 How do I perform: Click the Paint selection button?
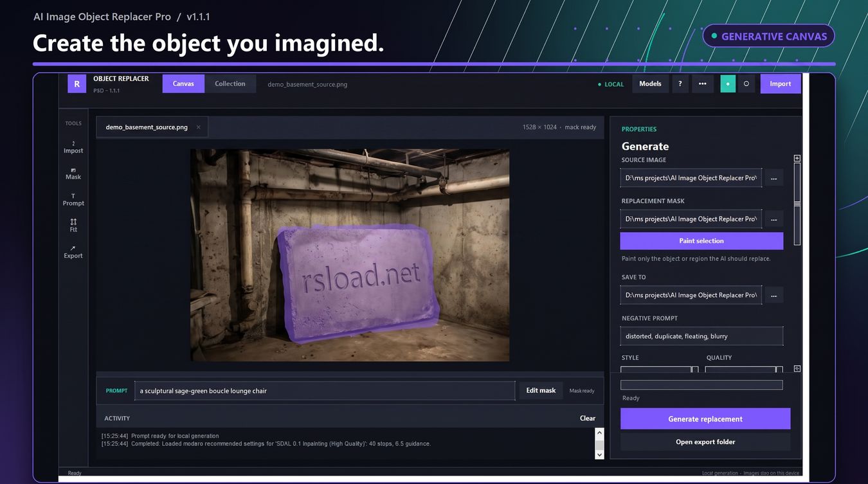click(x=701, y=241)
